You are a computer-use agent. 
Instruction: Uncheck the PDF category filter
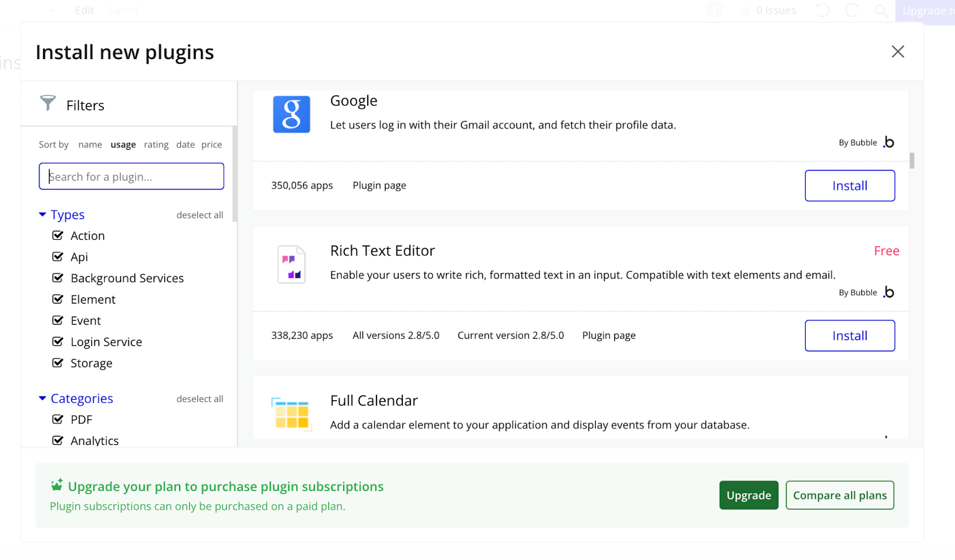[x=58, y=419]
